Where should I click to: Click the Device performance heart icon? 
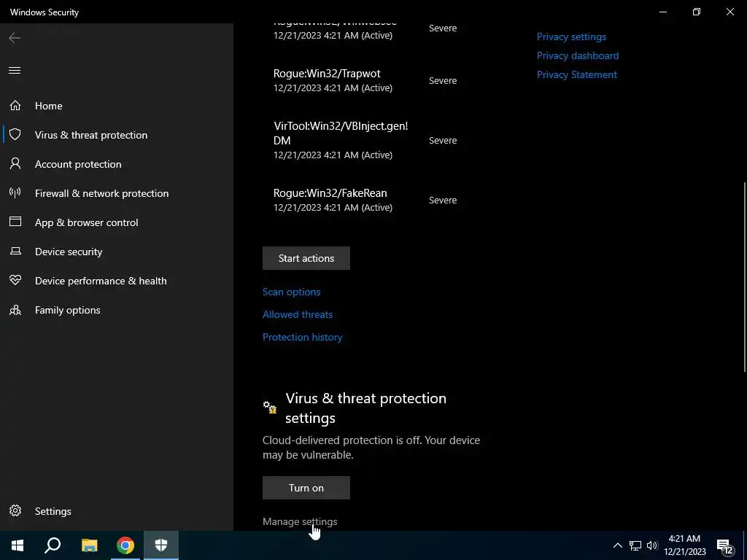tap(15, 280)
